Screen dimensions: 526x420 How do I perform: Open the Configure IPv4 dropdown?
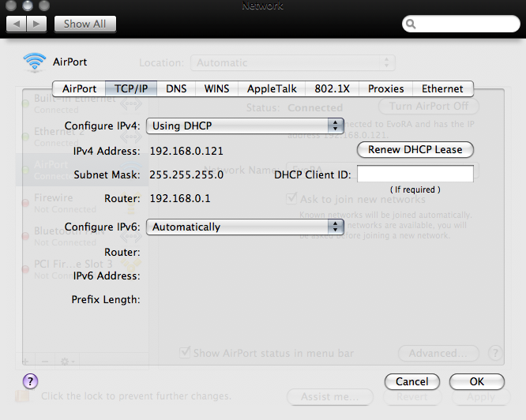click(245, 126)
